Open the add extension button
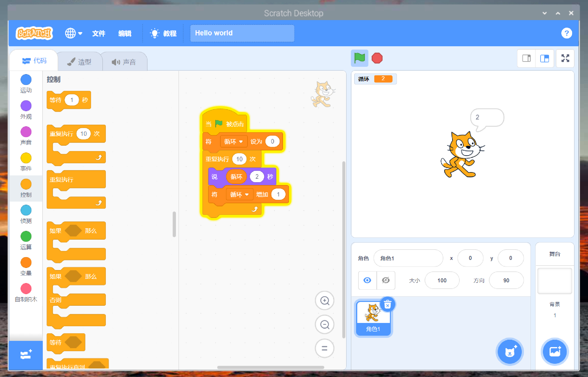The height and width of the screenshot is (377, 588). [x=26, y=355]
